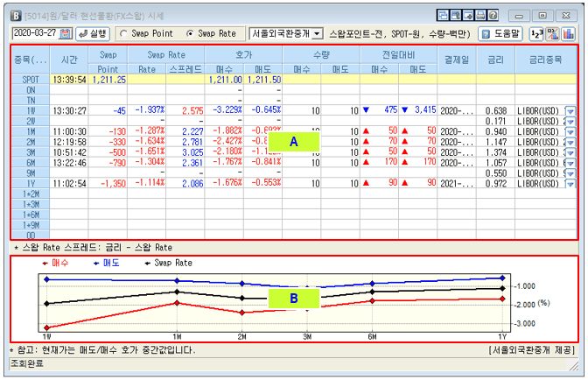Click the bar chart view icon

(x=569, y=34)
